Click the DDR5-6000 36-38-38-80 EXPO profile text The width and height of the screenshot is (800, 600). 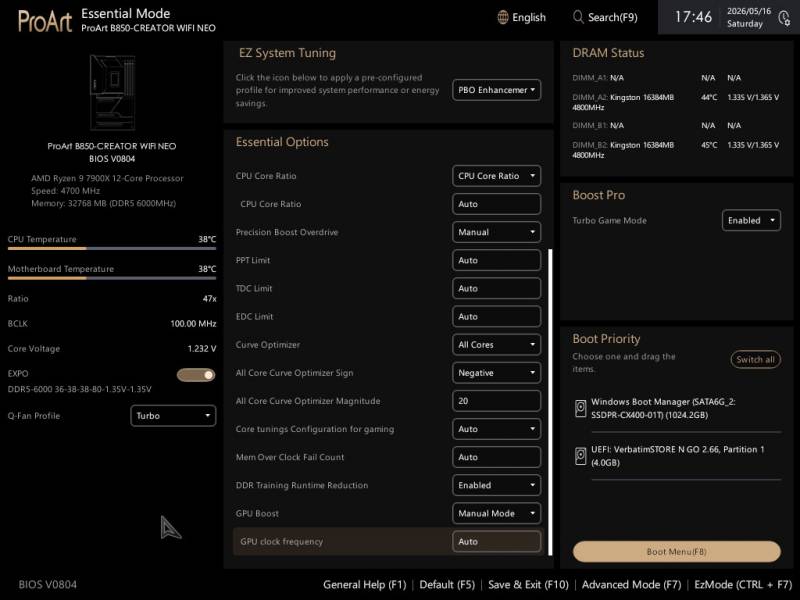point(80,389)
